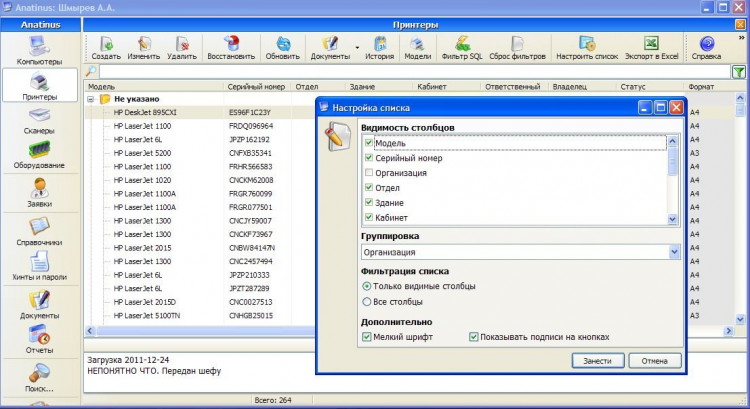Click Удалить in the toolbar
The image size is (750, 409).
pyautogui.click(x=182, y=48)
